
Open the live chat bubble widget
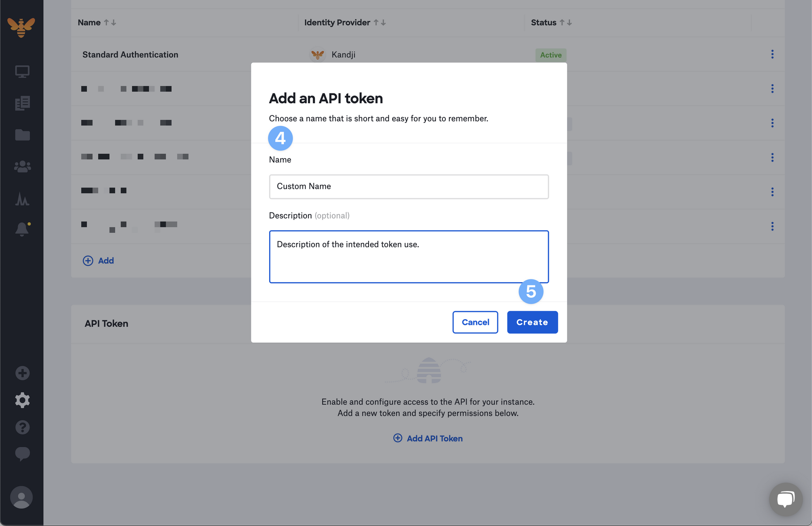(x=785, y=499)
